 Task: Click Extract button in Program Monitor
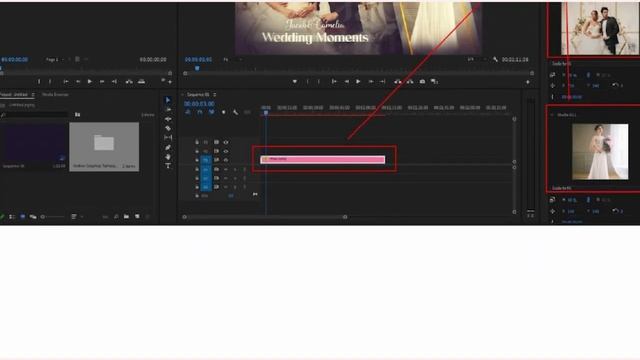[410, 82]
